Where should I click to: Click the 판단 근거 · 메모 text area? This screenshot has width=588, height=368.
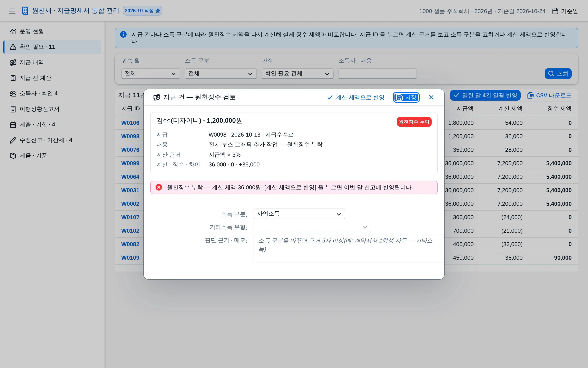[349, 249]
